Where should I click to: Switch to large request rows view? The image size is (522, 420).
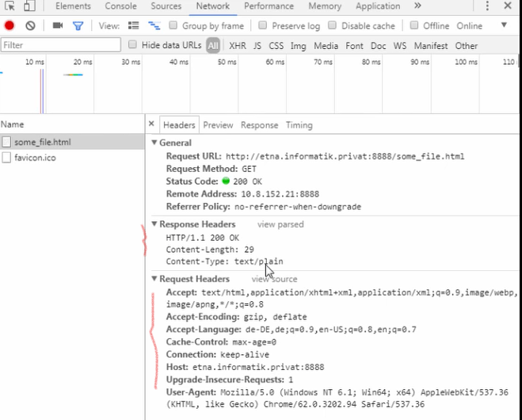(x=133, y=26)
